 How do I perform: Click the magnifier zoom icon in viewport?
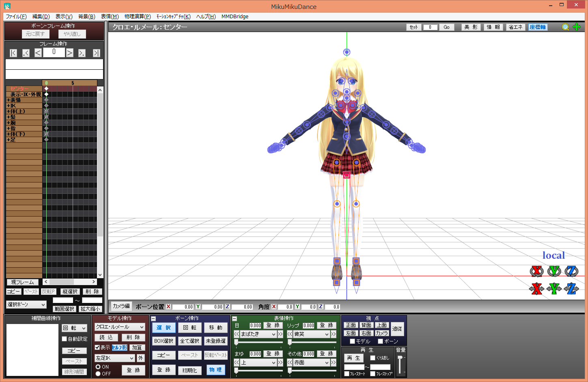coord(565,27)
